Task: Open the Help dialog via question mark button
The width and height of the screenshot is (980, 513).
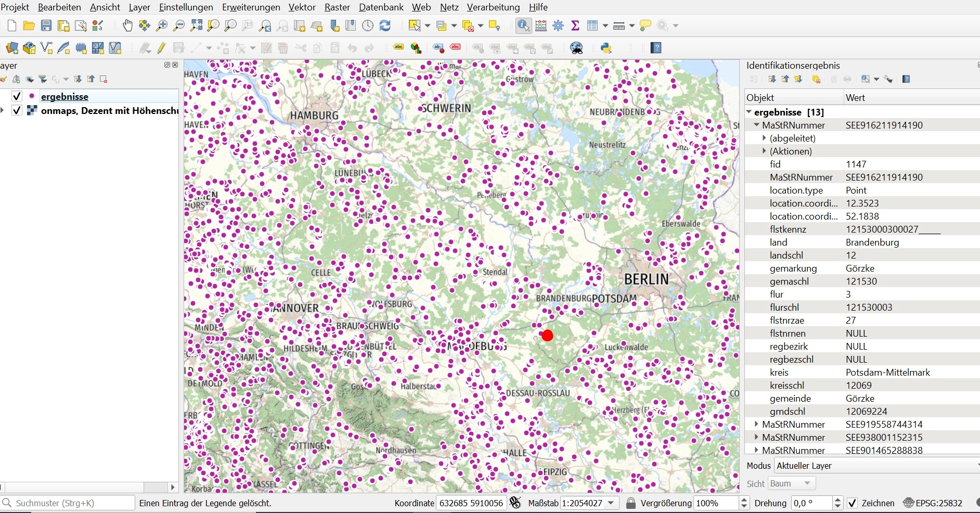Action: 655,48
